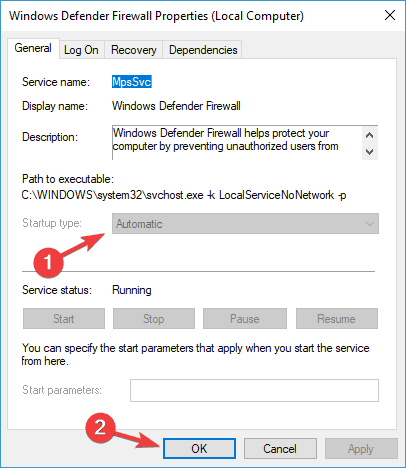This screenshot has height=468, width=406.
Task: Click the highlighted MpsSvc service name
Action: pyautogui.click(x=132, y=82)
